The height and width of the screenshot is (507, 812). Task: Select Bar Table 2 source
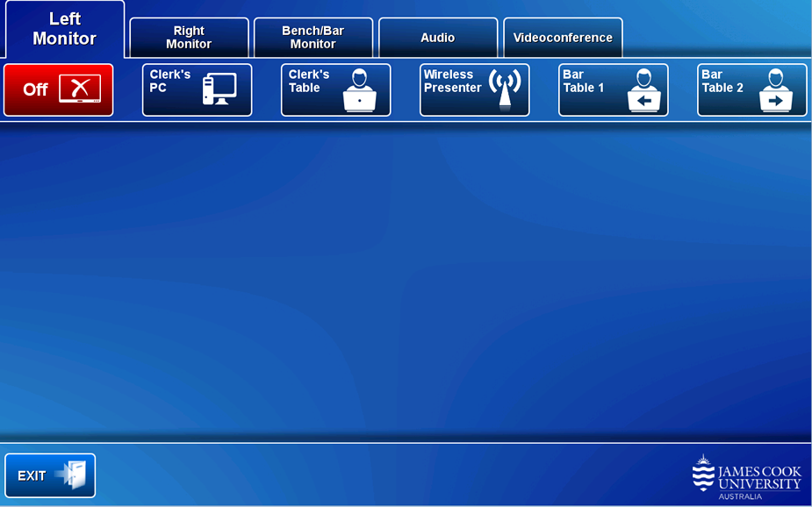coord(752,90)
